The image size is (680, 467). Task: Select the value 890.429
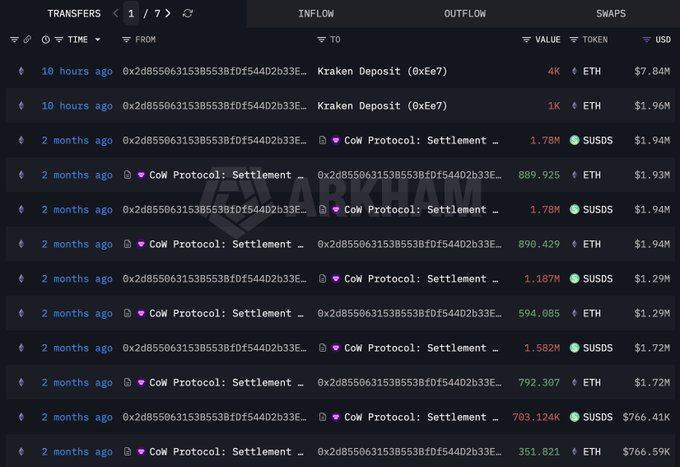539,244
